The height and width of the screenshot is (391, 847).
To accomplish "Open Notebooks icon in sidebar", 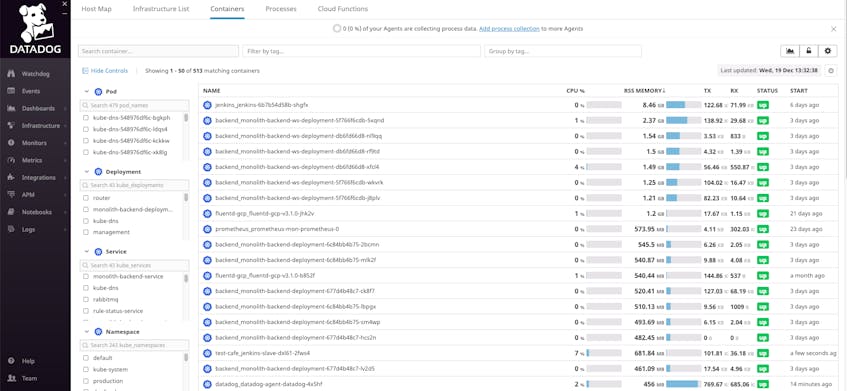I will (11, 212).
